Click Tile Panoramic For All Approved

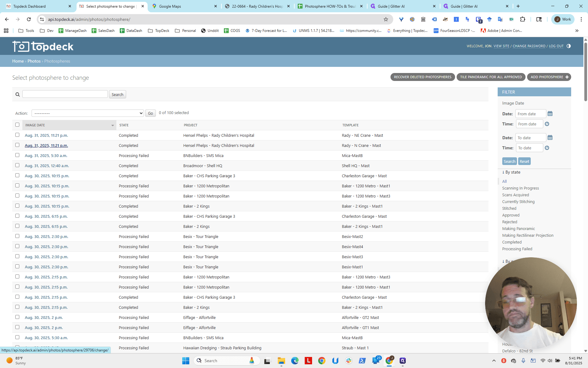(x=491, y=77)
